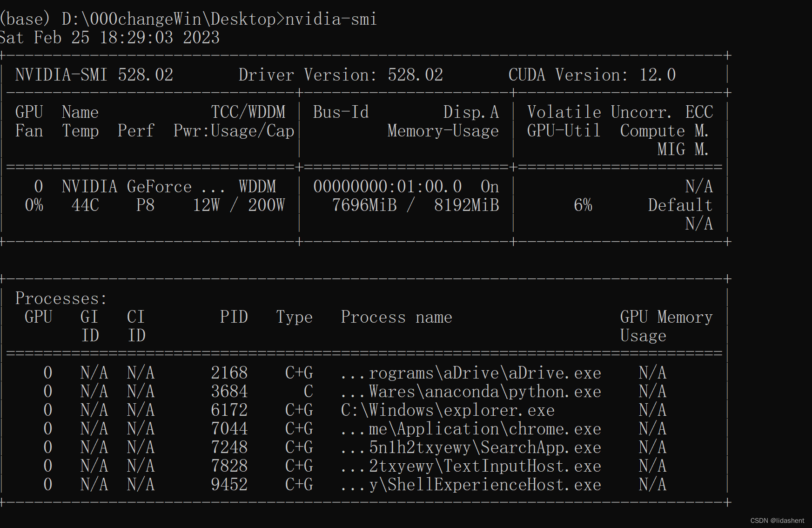The image size is (812, 528).
Task: Click PID '9452'
Action: [229, 485]
